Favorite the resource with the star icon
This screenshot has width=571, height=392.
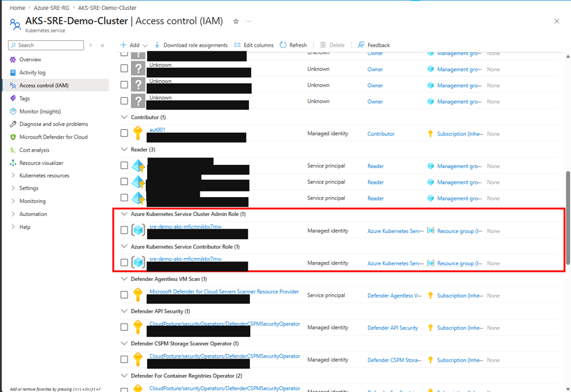(x=236, y=22)
